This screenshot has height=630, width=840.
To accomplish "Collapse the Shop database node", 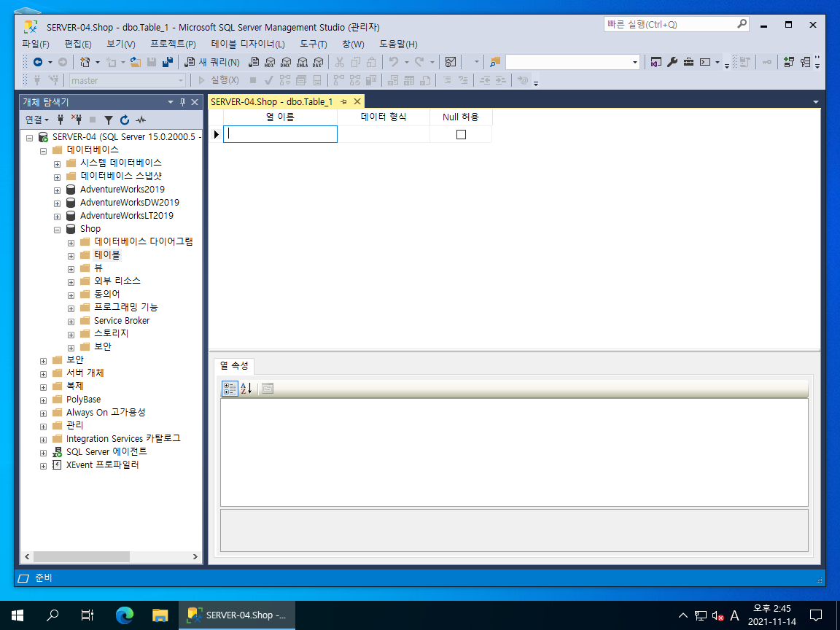I will (x=58, y=230).
